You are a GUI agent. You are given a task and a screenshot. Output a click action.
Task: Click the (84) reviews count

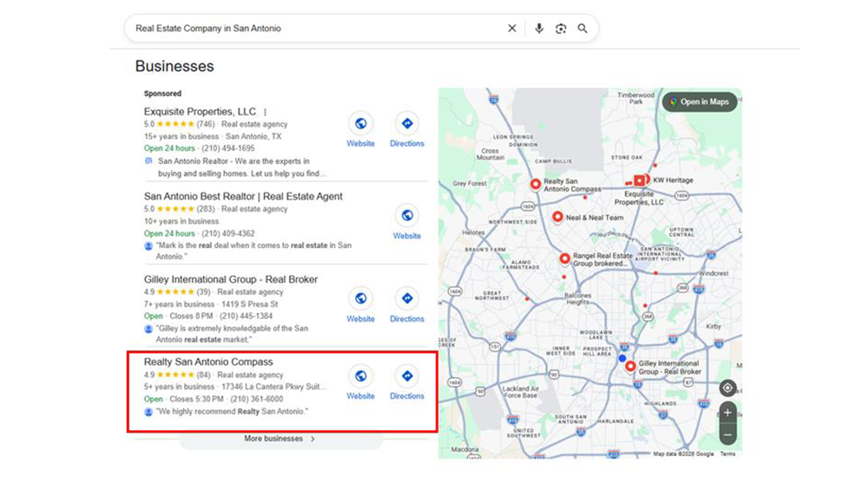click(203, 376)
